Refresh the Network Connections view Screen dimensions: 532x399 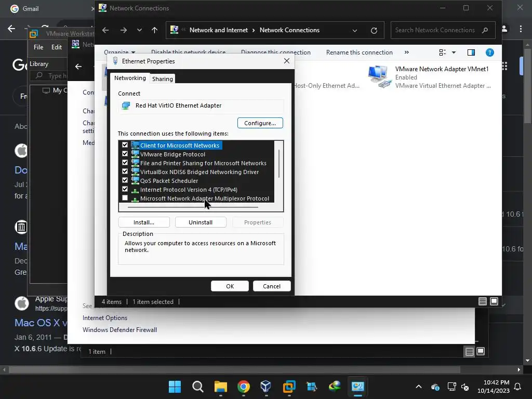coord(374,30)
